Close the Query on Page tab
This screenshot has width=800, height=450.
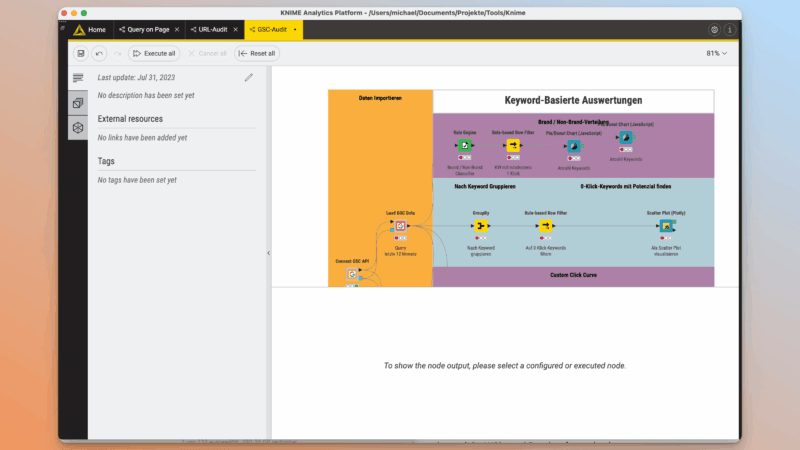[x=177, y=30]
